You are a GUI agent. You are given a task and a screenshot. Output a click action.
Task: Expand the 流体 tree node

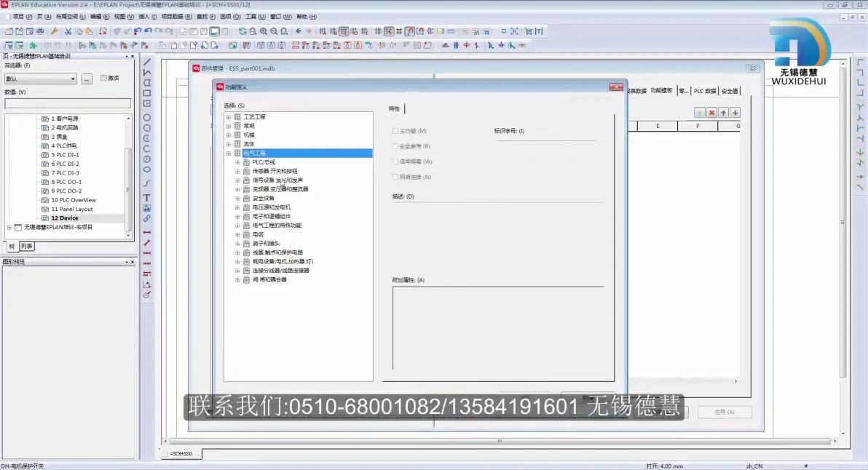point(229,144)
